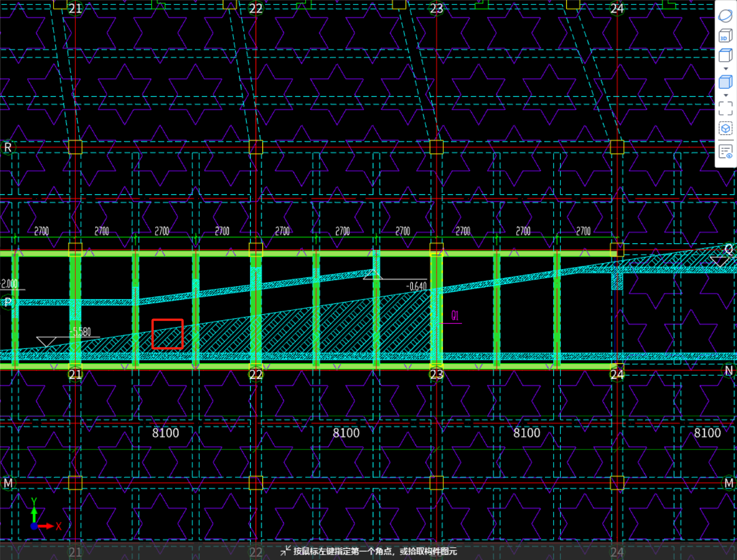Select the magenta Q1 wall label
This screenshot has height=560, width=737.
(455, 316)
